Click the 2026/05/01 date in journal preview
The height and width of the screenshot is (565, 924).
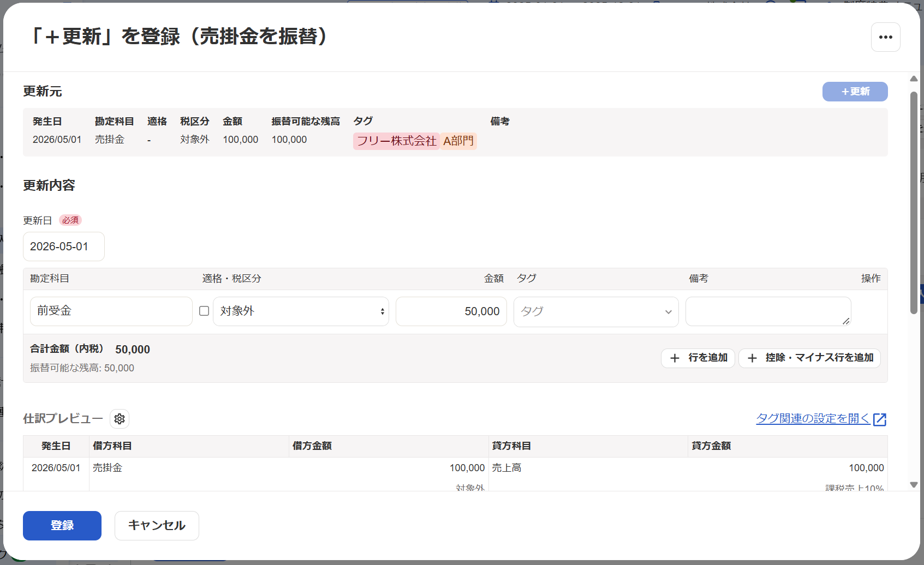point(56,468)
